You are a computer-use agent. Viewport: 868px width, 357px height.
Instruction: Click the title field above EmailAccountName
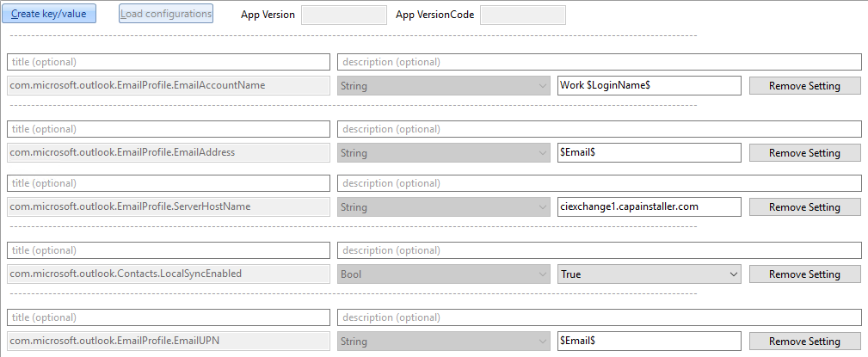[169, 62]
